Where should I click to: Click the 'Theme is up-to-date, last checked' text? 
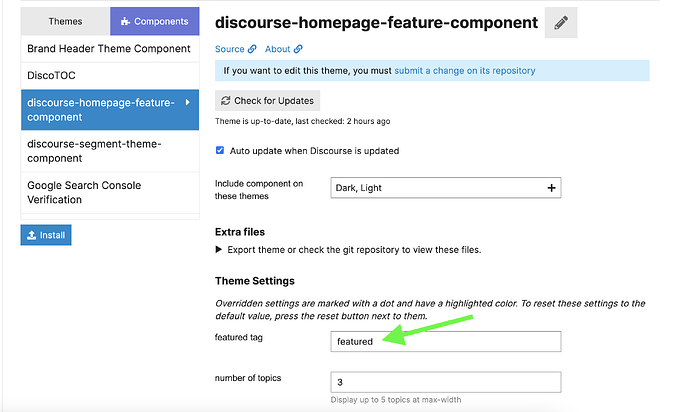tap(302, 121)
